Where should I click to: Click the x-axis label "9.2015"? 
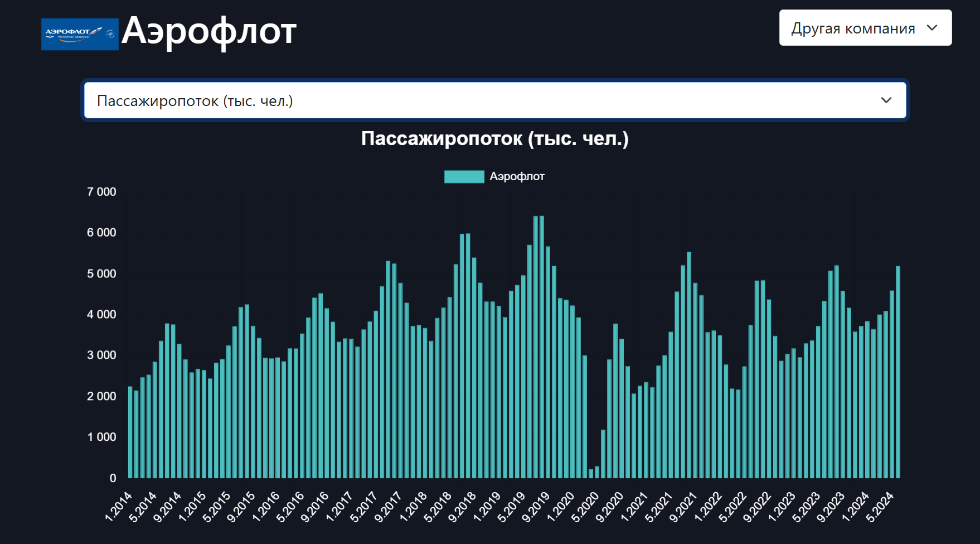point(242,507)
